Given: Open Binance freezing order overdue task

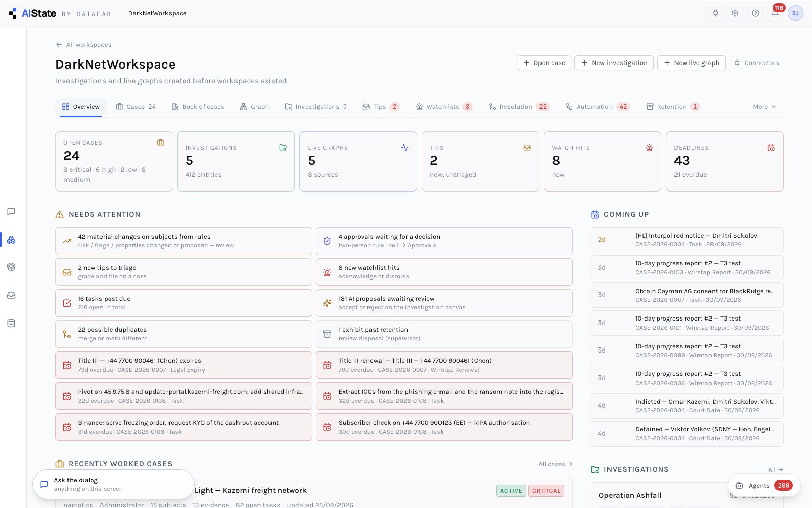Looking at the screenshot, I should [184, 427].
